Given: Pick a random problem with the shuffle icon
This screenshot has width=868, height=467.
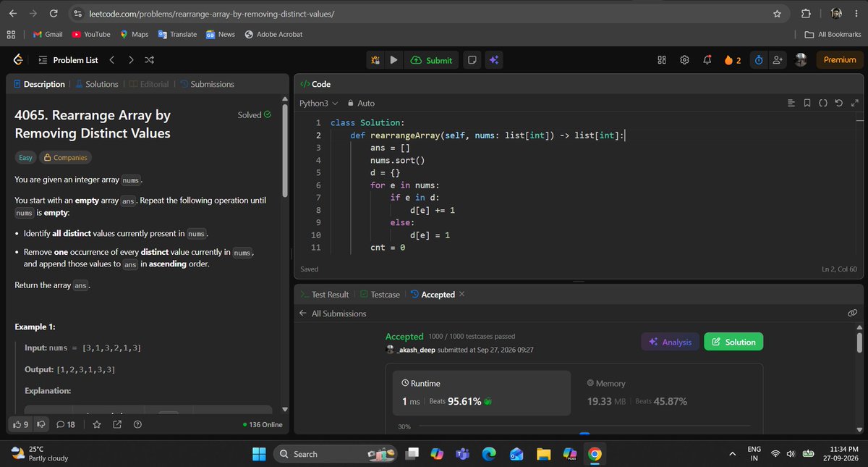Looking at the screenshot, I should pyautogui.click(x=149, y=60).
